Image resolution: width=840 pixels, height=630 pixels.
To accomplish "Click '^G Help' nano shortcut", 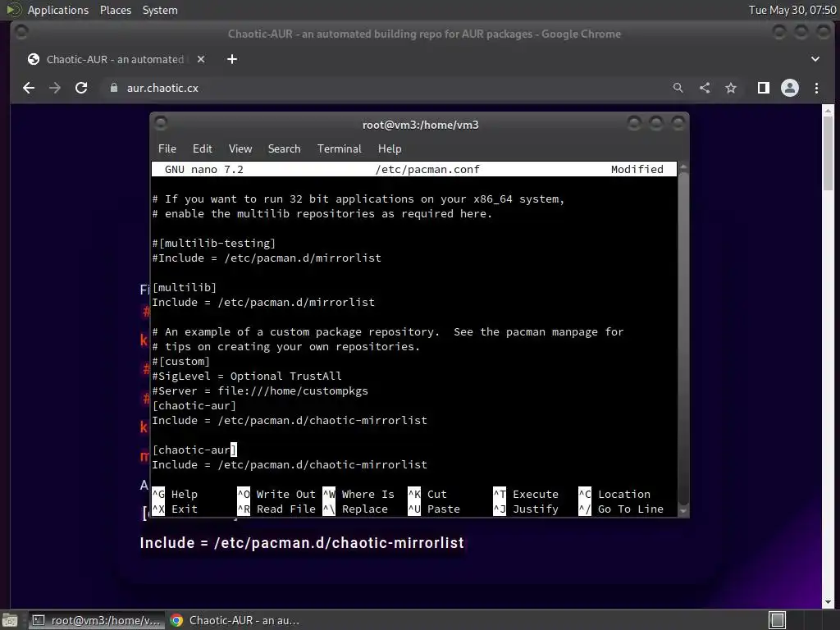I will click(x=175, y=495).
